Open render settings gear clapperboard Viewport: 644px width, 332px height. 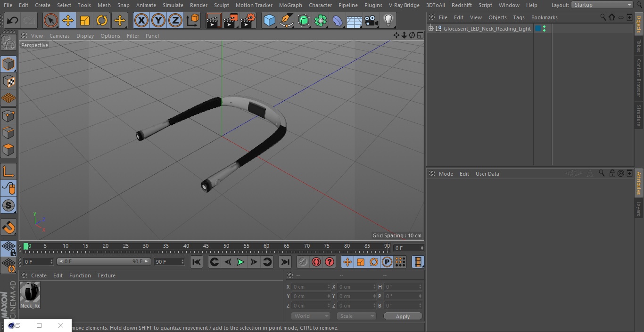point(248,21)
